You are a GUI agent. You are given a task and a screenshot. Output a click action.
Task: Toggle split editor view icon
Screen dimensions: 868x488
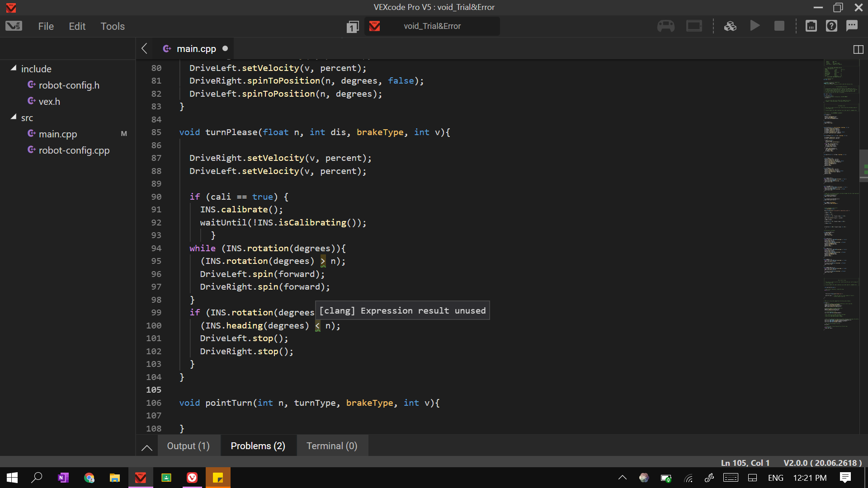[858, 49]
